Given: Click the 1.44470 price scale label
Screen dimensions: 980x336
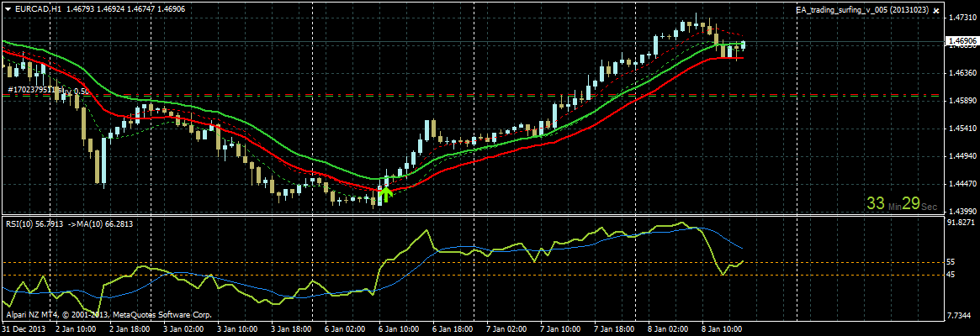Looking at the screenshot, I should [961, 184].
